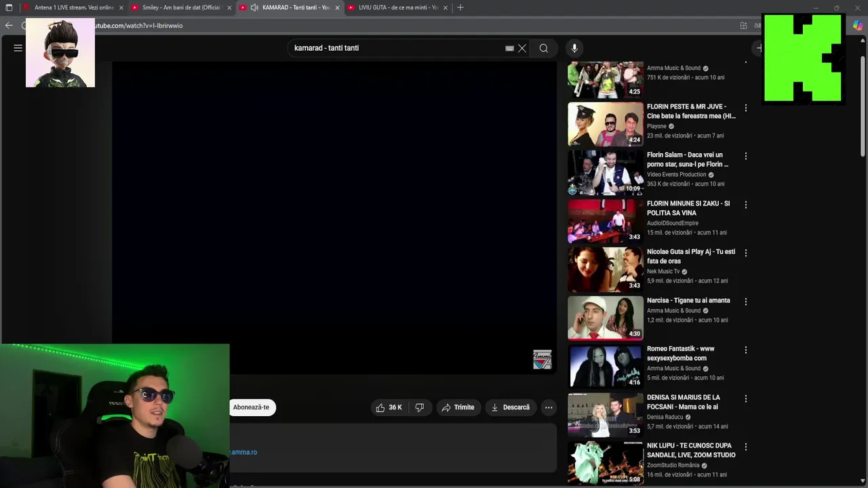This screenshot has height=488, width=868.
Task: Open title 'Daca vrei un porno star'
Action: click(686, 159)
